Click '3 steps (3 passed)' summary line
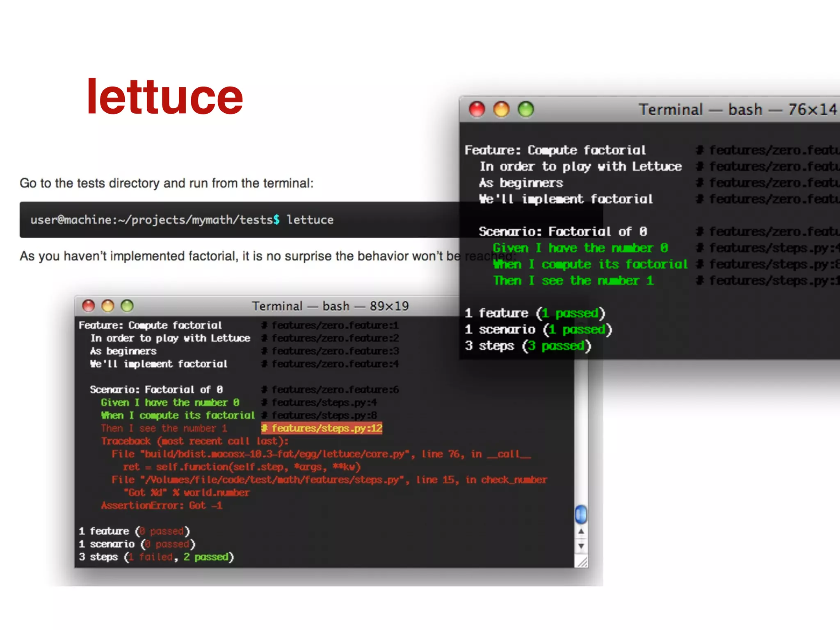 coord(528,346)
